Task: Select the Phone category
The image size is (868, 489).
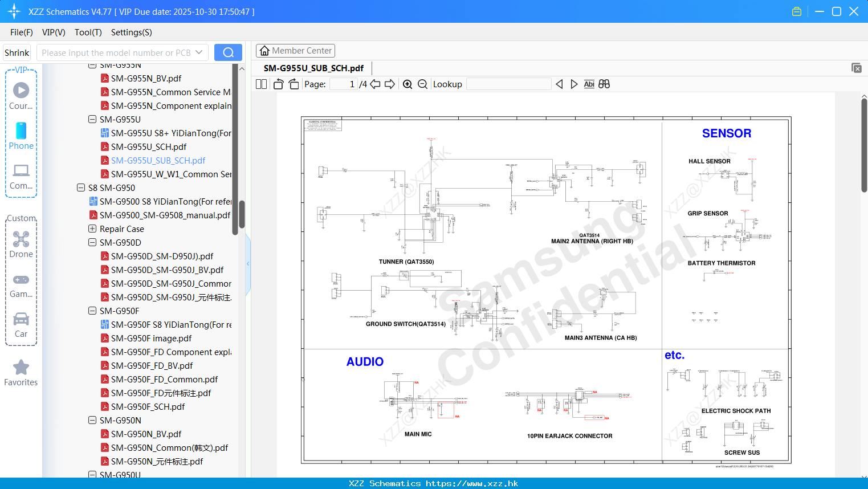Action: pyautogui.click(x=21, y=136)
